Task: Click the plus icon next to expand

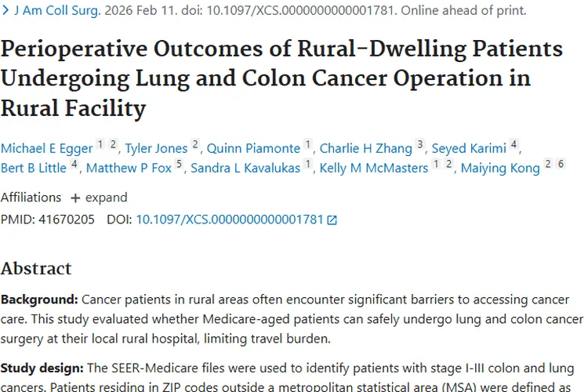Action: click(75, 198)
